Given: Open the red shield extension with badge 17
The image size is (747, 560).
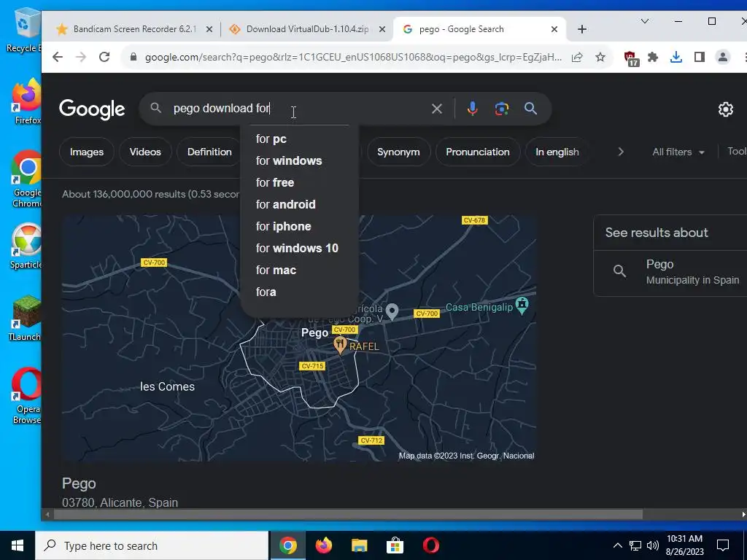Looking at the screenshot, I should pos(631,58).
